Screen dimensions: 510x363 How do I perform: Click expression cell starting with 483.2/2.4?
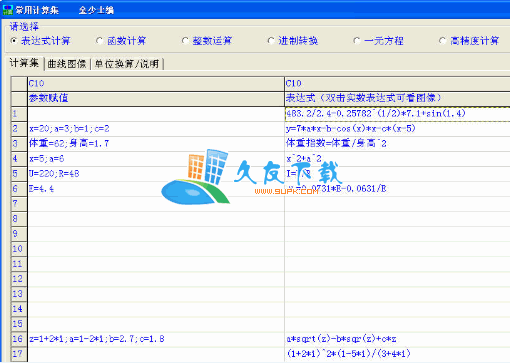click(x=397, y=114)
